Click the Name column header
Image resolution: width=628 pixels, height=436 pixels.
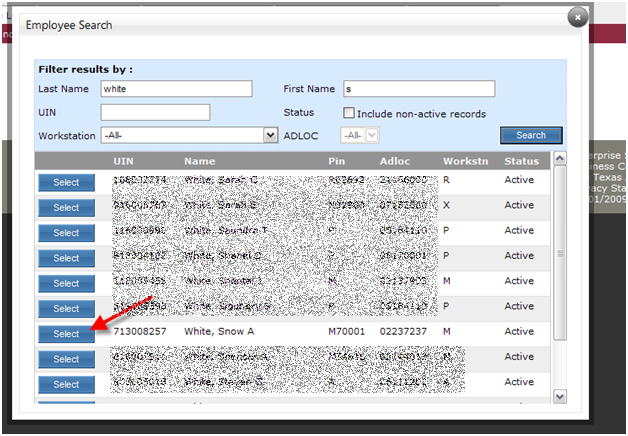pos(199,160)
